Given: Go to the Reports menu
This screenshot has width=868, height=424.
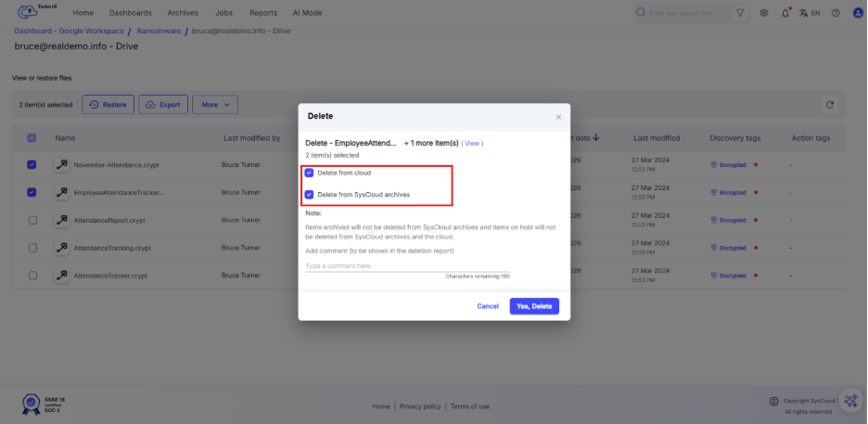Looking at the screenshot, I should (263, 13).
